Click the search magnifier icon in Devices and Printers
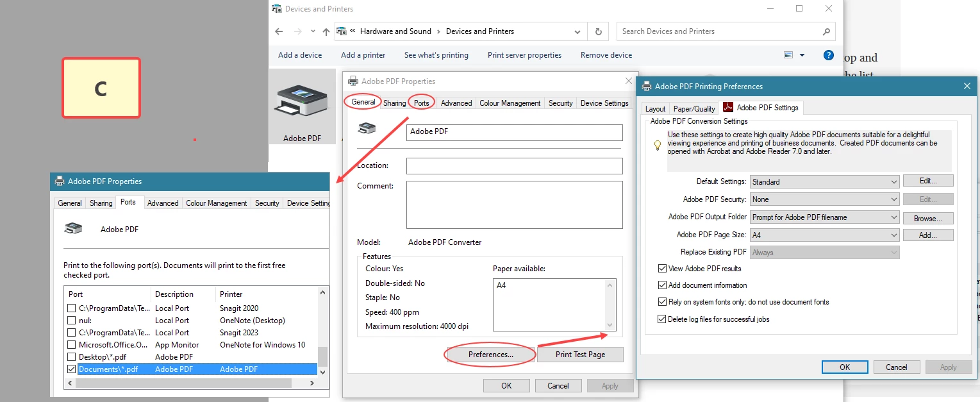The width and height of the screenshot is (980, 402). tap(827, 31)
